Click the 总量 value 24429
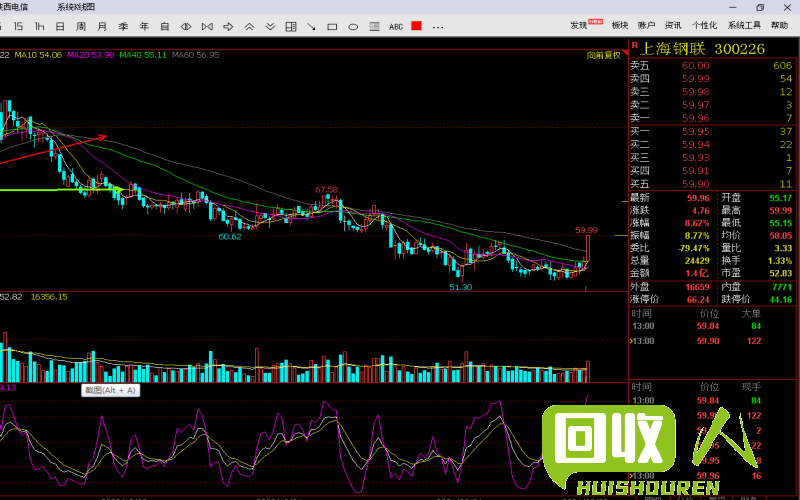Screen dimensions: 800x500 click(697, 261)
